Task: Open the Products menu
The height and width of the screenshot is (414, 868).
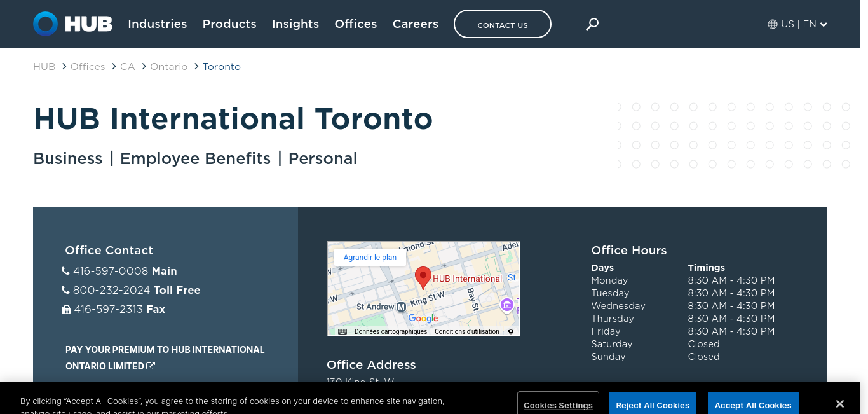Action: (229, 24)
